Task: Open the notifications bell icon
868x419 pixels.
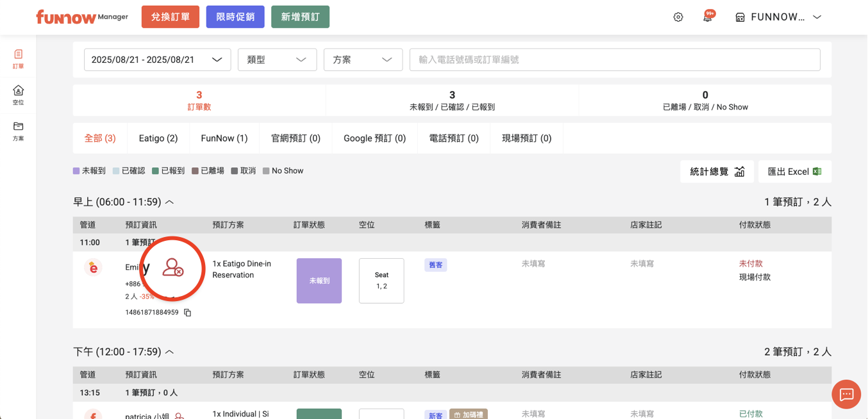Action: pos(708,17)
